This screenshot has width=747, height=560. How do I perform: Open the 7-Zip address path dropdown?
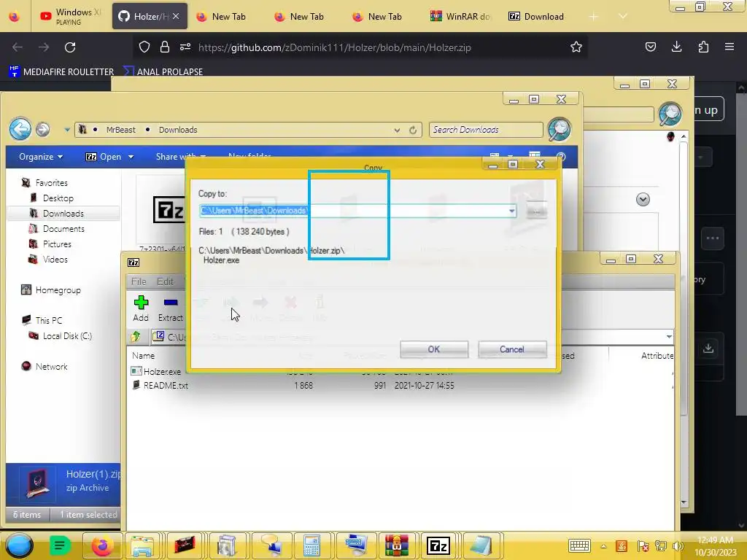(669, 337)
